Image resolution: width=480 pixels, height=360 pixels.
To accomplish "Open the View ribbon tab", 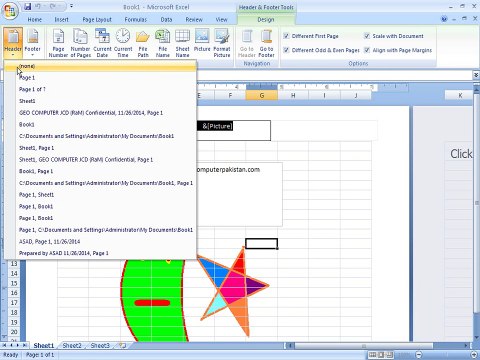I will pyautogui.click(x=221, y=20).
